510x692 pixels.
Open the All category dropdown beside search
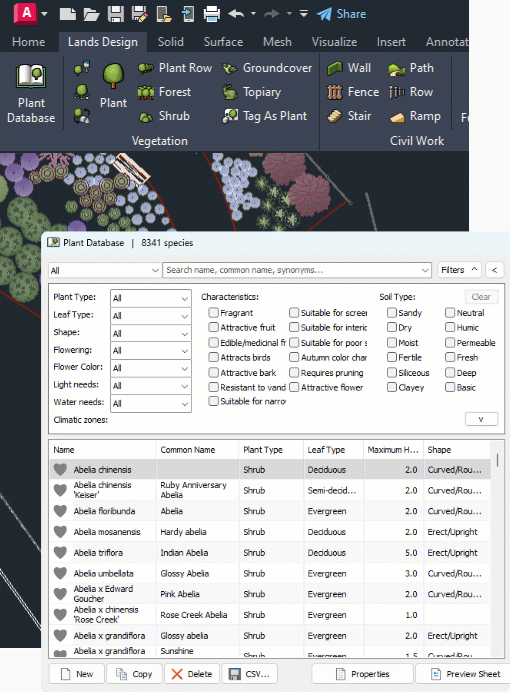click(104, 270)
